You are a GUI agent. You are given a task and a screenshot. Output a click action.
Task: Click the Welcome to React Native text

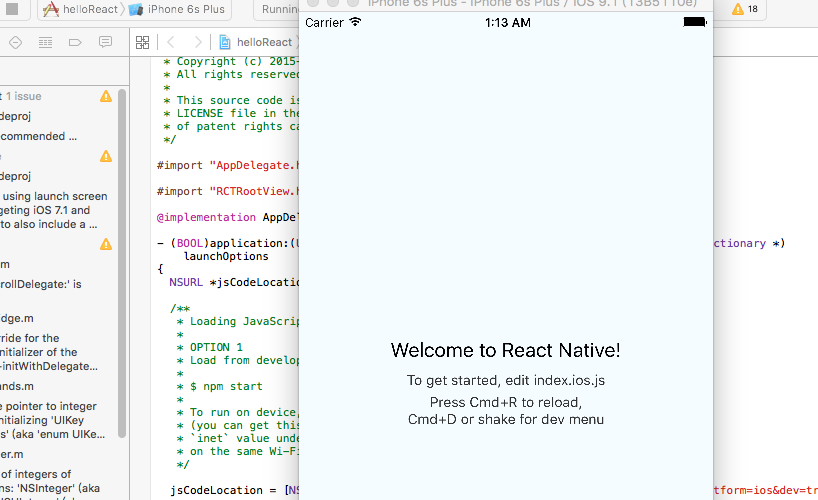click(x=505, y=350)
